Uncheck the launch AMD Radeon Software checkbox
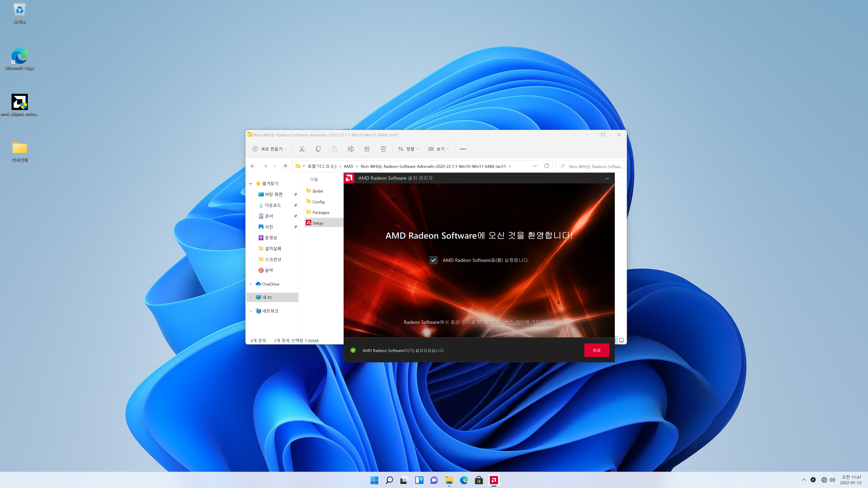This screenshot has height=488, width=868. click(x=433, y=260)
